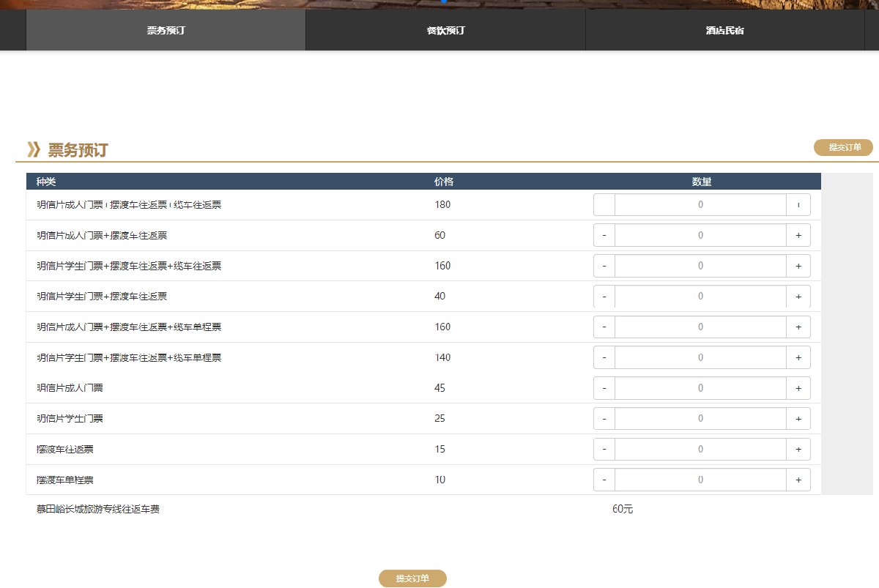This screenshot has width=879, height=588.
Task: Select the 摆渡车往返票 ticket name
Action: (x=64, y=450)
